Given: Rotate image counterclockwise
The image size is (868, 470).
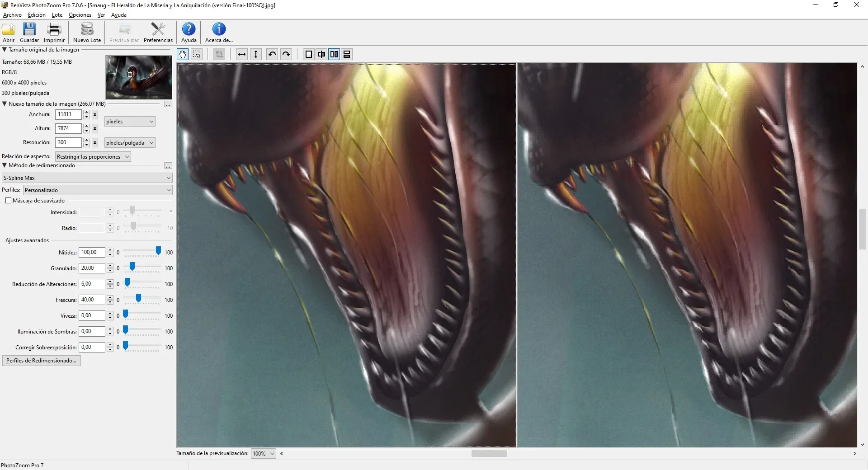Looking at the screenshot, I should coord(272,54).
